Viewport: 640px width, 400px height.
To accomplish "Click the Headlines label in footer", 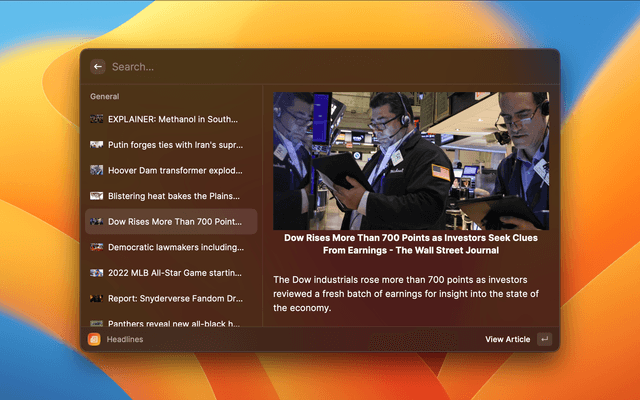I will coord(125,339).
